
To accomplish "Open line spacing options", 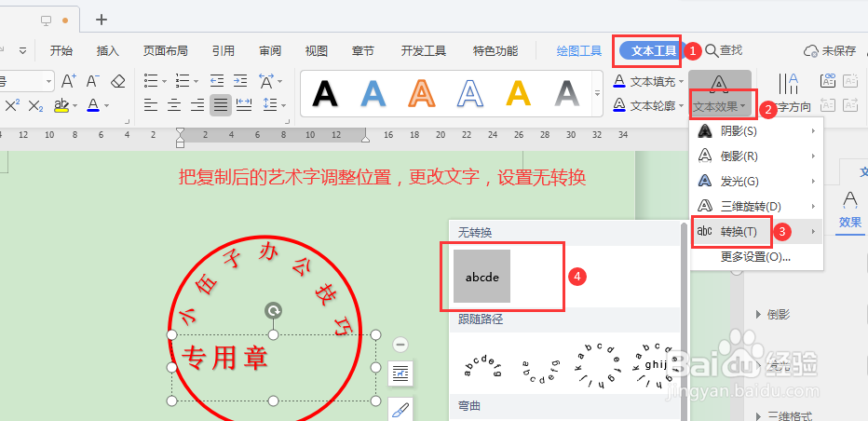I will coord(270,104).
